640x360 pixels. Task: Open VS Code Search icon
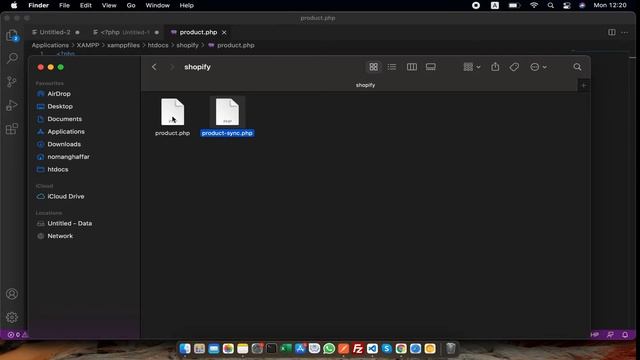tap(12, 58)
